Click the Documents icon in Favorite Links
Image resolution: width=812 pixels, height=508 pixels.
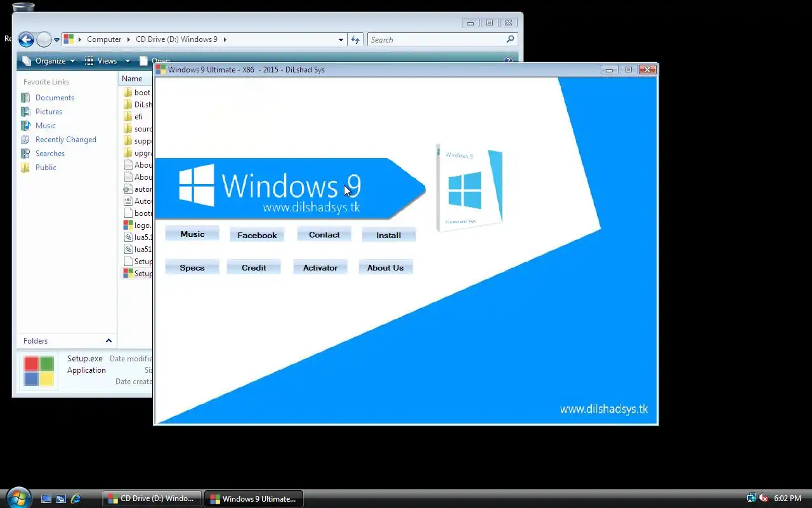coord(25,98)
